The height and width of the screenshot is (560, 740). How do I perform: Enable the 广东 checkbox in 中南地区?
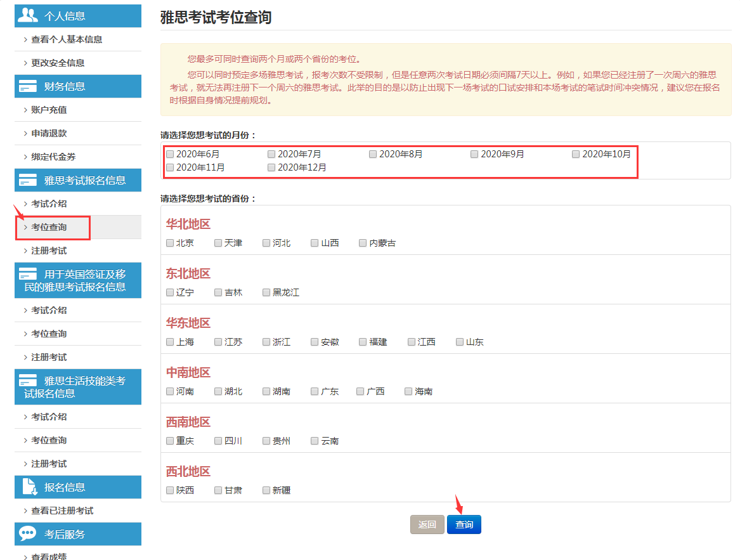click(314, 391)
